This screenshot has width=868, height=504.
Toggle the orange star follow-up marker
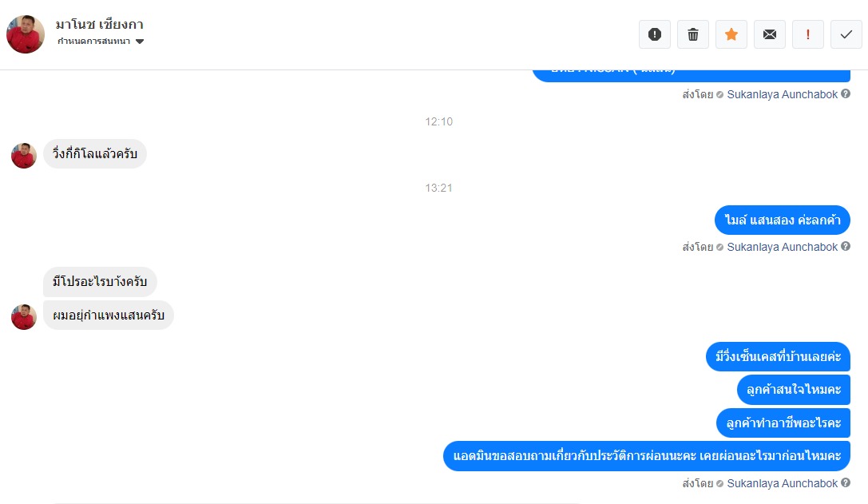(731, 34)
